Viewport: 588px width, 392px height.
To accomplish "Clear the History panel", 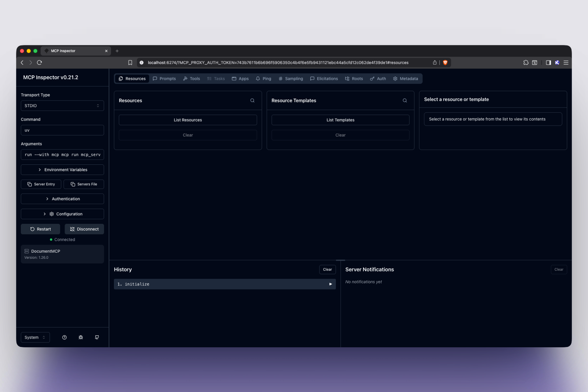I will [327, 269].
